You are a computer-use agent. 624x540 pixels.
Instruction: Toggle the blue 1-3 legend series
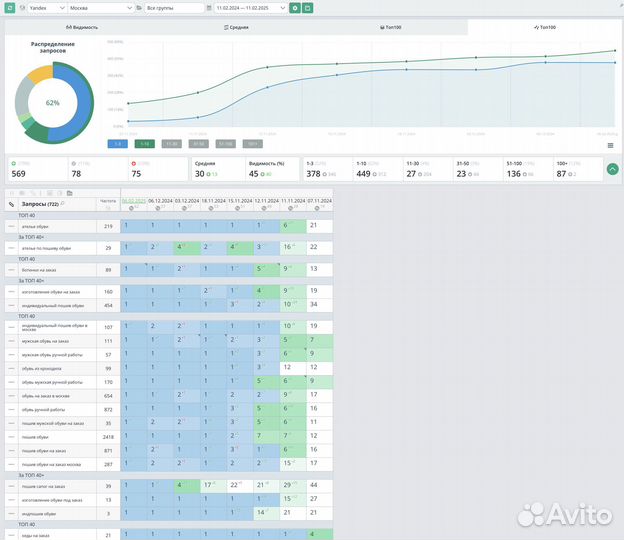coord(116,144)
